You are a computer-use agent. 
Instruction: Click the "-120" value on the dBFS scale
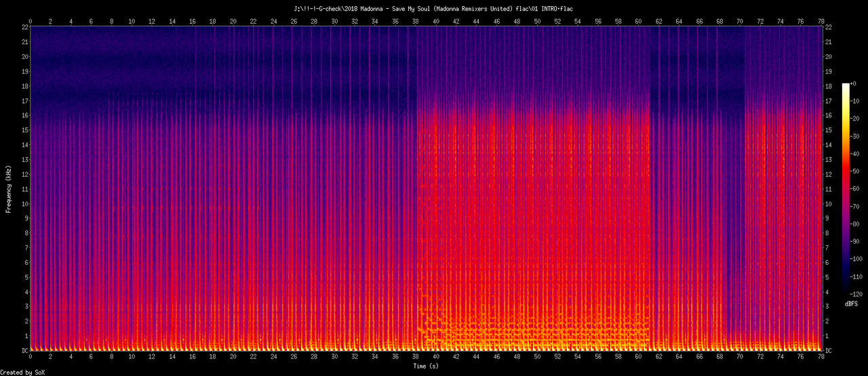coord(856,295)
